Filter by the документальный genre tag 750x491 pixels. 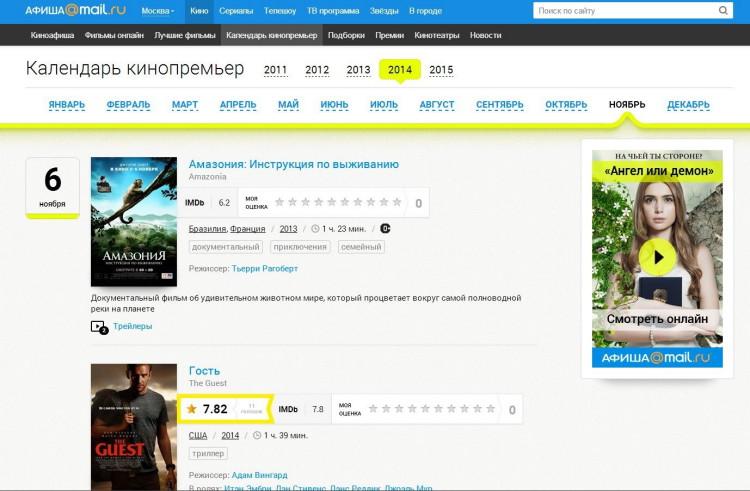tap(225, 247)
